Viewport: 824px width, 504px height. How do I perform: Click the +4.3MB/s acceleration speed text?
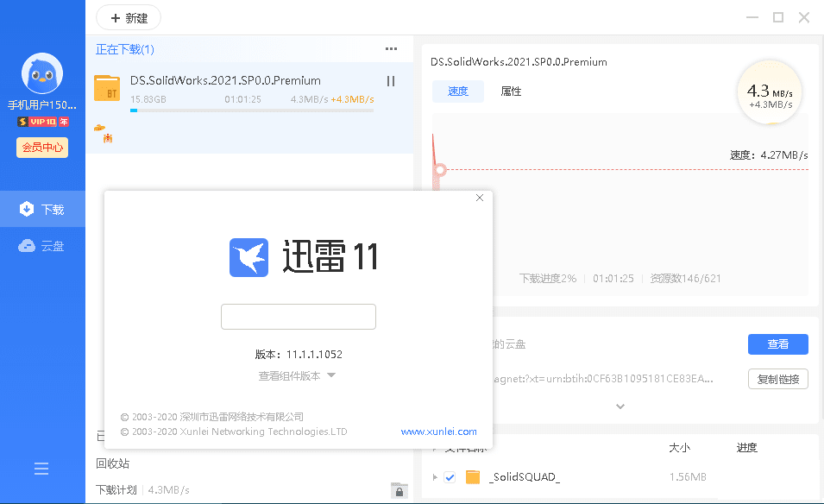(x=352, y=99)
